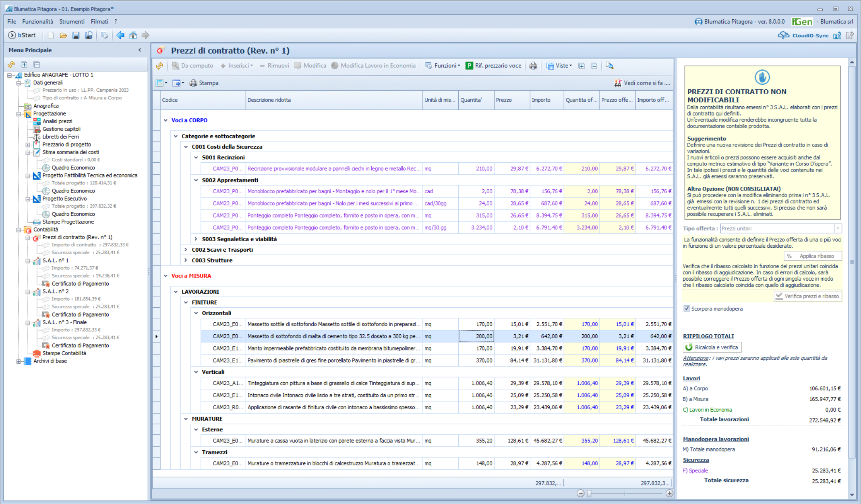
Task: Open the Tipo offerta dropdown
Action: (838, 228)
